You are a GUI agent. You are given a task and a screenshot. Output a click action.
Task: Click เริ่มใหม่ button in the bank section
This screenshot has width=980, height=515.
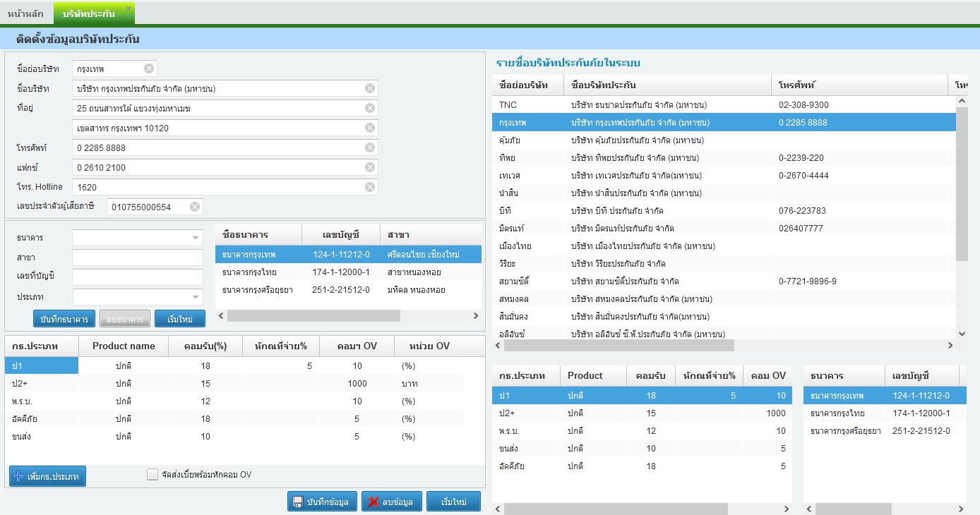(180, 319)
